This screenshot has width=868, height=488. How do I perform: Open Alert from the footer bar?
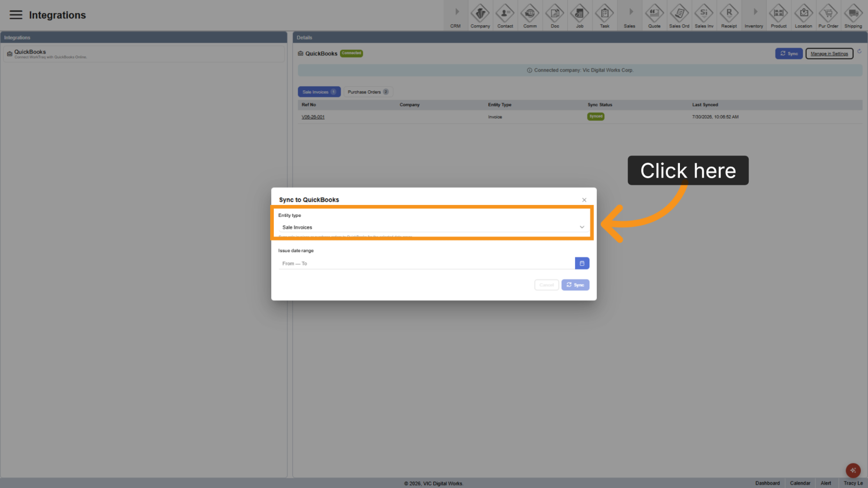826,483
